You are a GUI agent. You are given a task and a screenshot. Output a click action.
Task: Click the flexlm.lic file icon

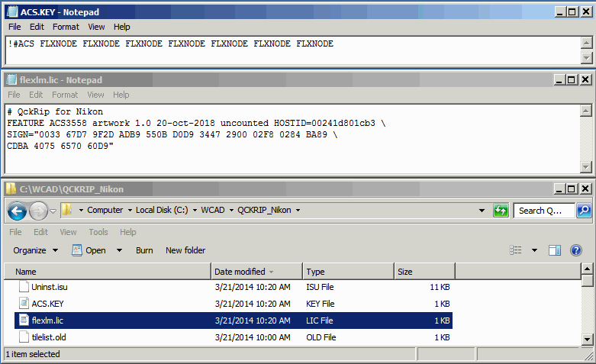24,320
